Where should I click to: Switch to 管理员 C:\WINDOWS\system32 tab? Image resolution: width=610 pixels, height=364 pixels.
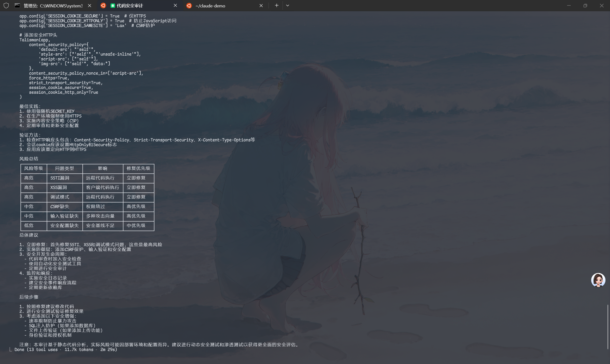point(53,6)
